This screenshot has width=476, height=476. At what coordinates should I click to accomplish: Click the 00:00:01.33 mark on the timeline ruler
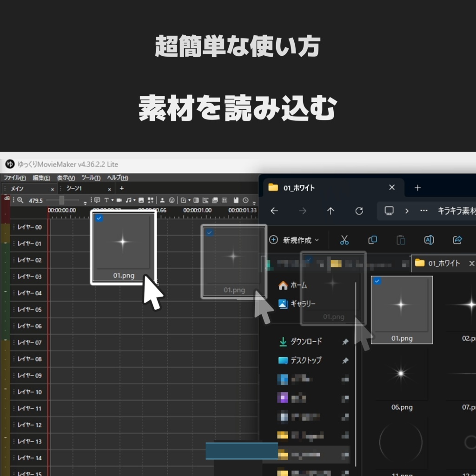click(x=242, y=210)
